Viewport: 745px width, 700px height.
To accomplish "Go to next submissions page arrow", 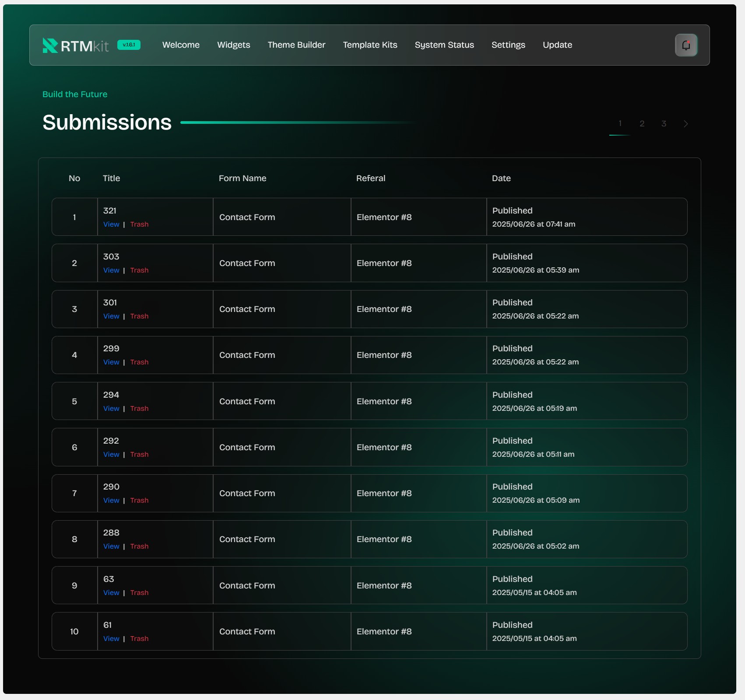I will (685, 124).
